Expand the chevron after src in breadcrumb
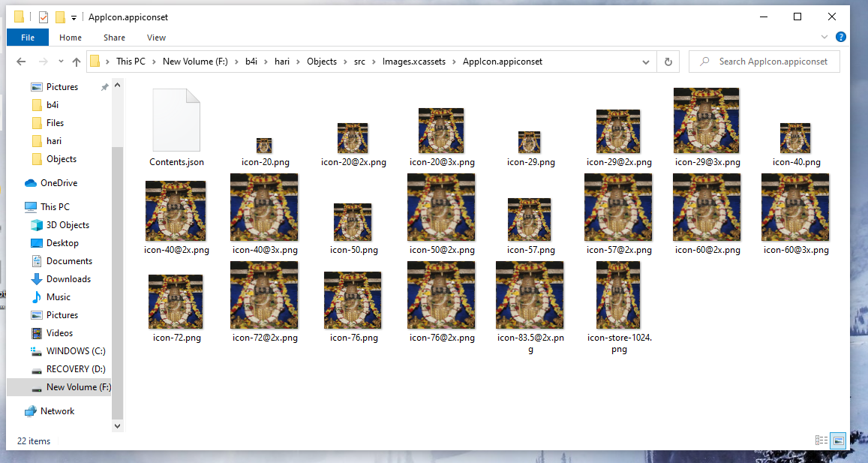The image size is (868, 463). (x=374, y=62)
